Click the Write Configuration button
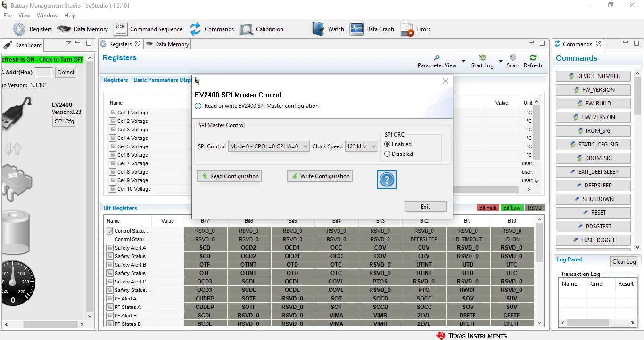The height and width of the screenshot is (340, 644). point(320,176)
